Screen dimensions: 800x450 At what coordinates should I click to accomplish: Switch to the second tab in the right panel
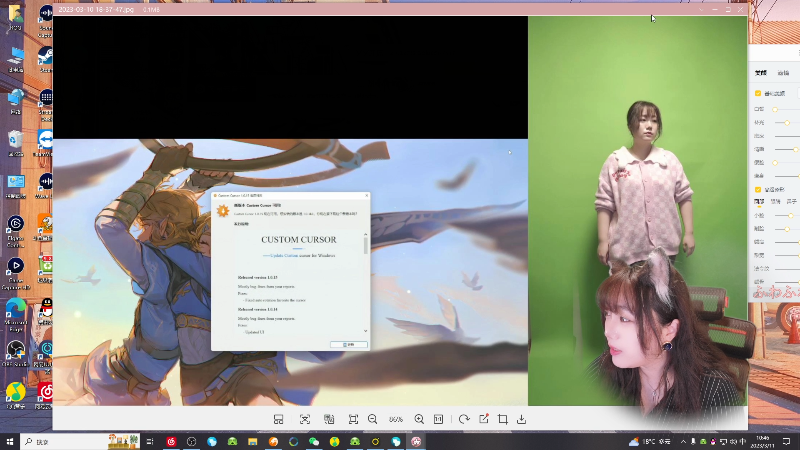tap(783, 73)
